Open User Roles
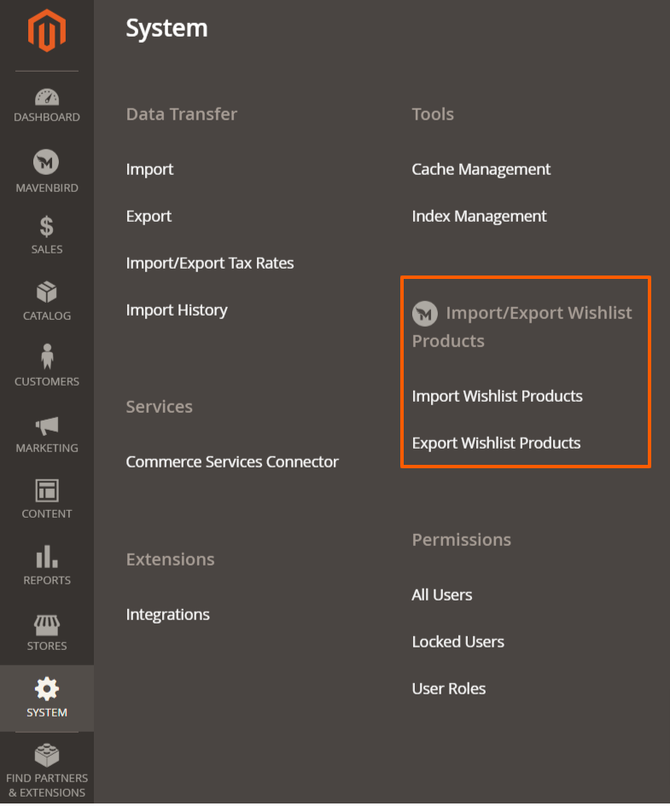The width and height of the screenshot is (670, 812). coord(449,688)
